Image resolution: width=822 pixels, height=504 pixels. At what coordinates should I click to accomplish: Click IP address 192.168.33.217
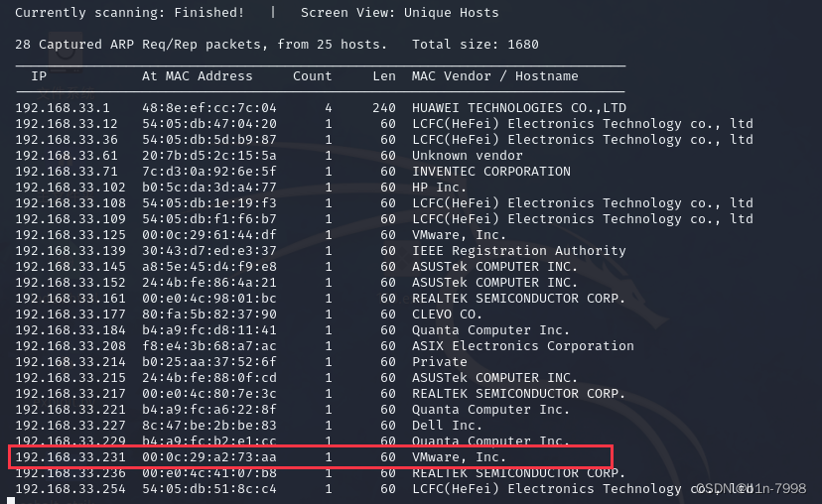click(x=70, y=394)
